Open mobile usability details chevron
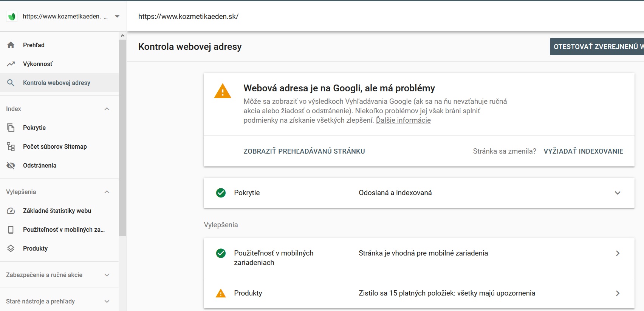644x311 pixels. [x=618, y=253]
